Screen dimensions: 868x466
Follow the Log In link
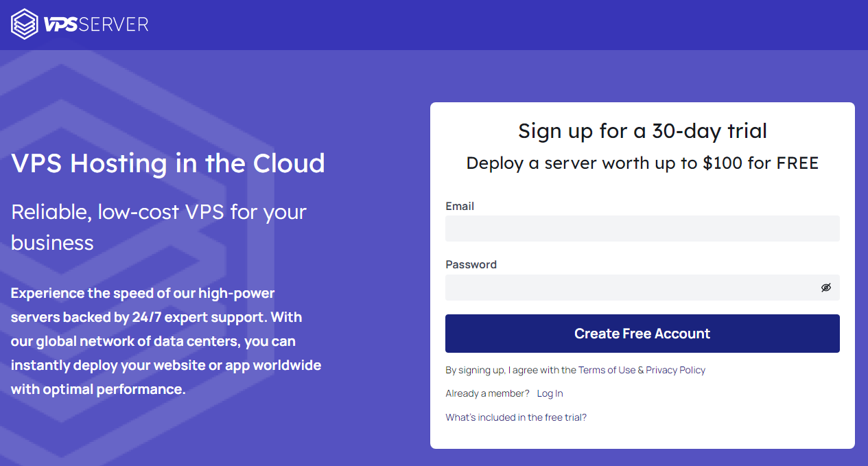[x=550, y=393]
